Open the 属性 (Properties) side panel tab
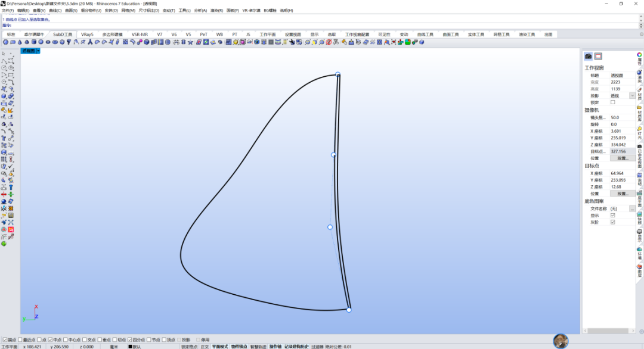This screenshot has width=644, height=349. coord(639,59)
